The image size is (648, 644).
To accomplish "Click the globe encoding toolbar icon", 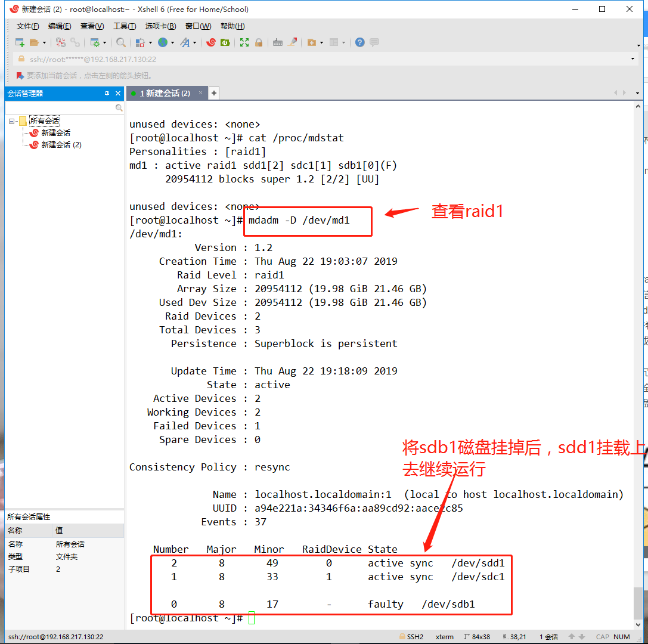I will click(163, 42).
